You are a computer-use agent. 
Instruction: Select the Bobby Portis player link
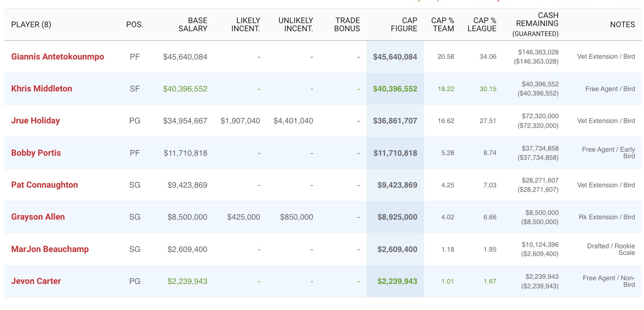pyautogui.click(x=36, y=153)
